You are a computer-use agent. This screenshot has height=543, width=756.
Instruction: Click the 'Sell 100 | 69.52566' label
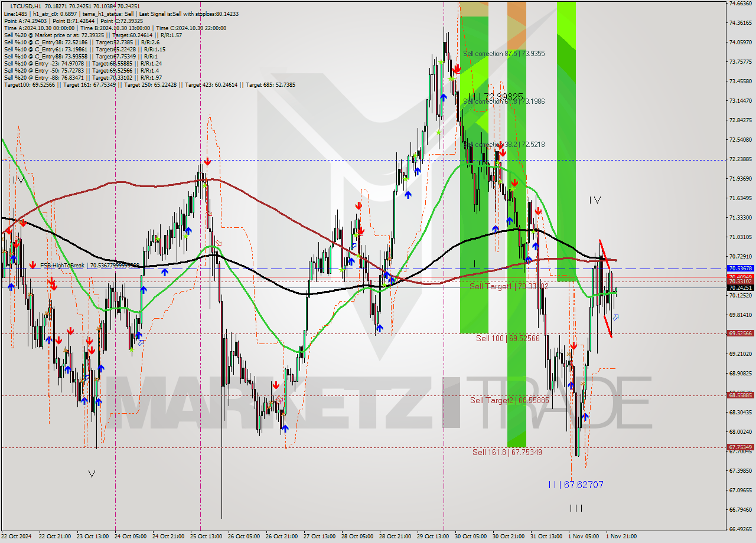(x=508, y=338)
